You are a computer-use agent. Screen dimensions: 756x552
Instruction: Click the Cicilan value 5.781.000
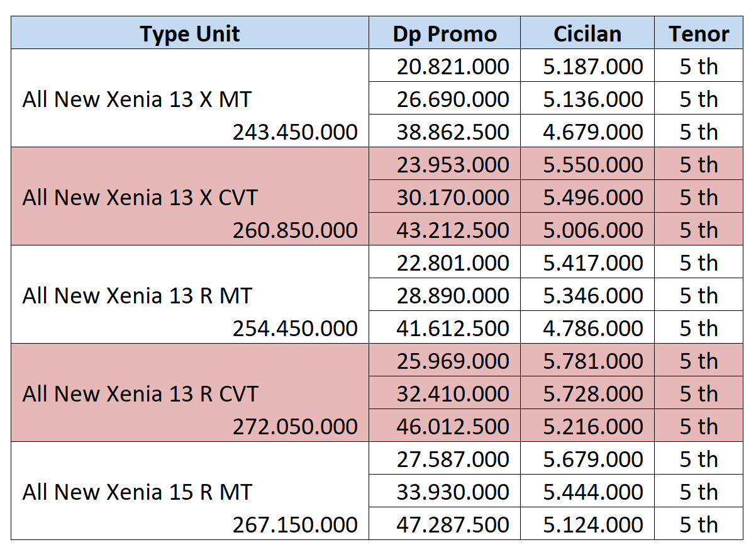[593, 361]
